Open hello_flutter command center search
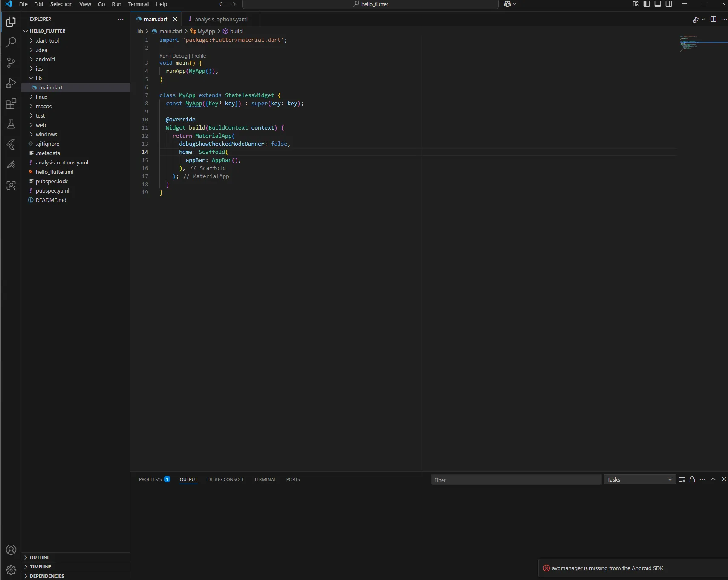 (x=370, y=4)
